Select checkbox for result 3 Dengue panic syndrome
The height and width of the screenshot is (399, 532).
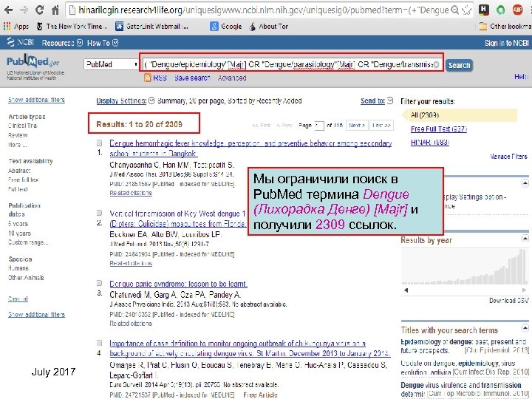click(x=99, y=283)
